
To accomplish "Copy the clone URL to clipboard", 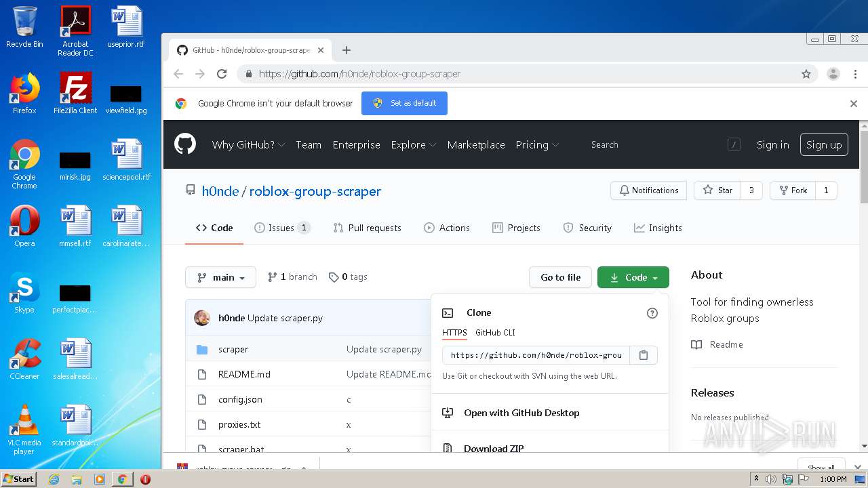I will click(x=644, y=355).
